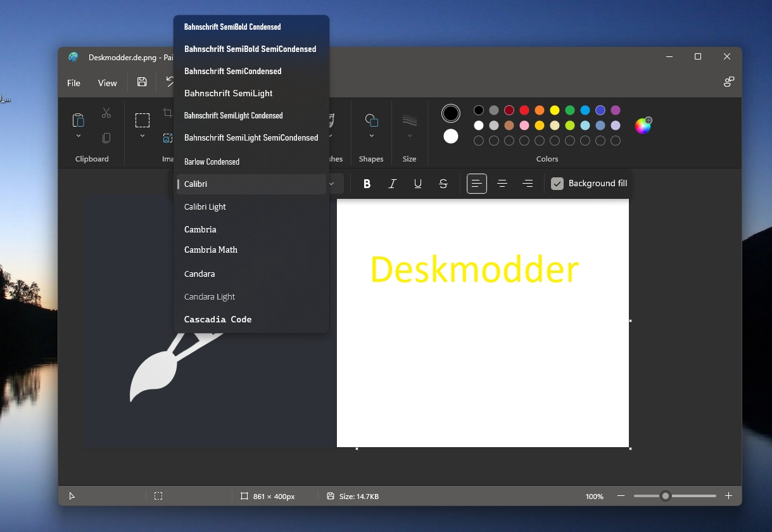Viewport: 772px width, 532px height.
Task: Click the Size: 14.7KB status entry
Action: pos(353,497)
